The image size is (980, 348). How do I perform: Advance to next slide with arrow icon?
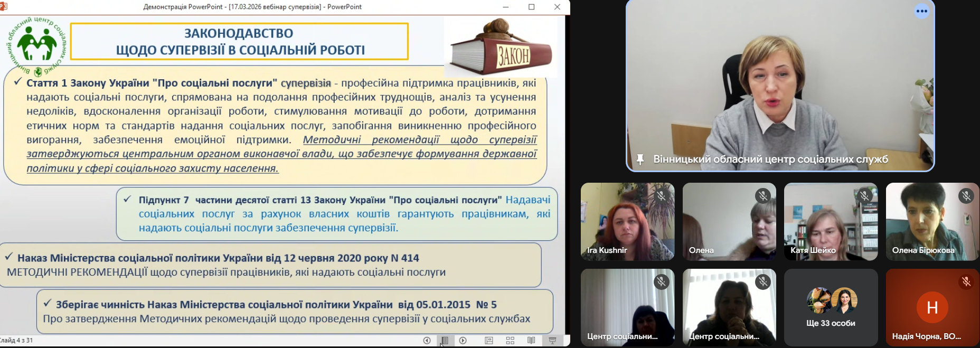463,341
